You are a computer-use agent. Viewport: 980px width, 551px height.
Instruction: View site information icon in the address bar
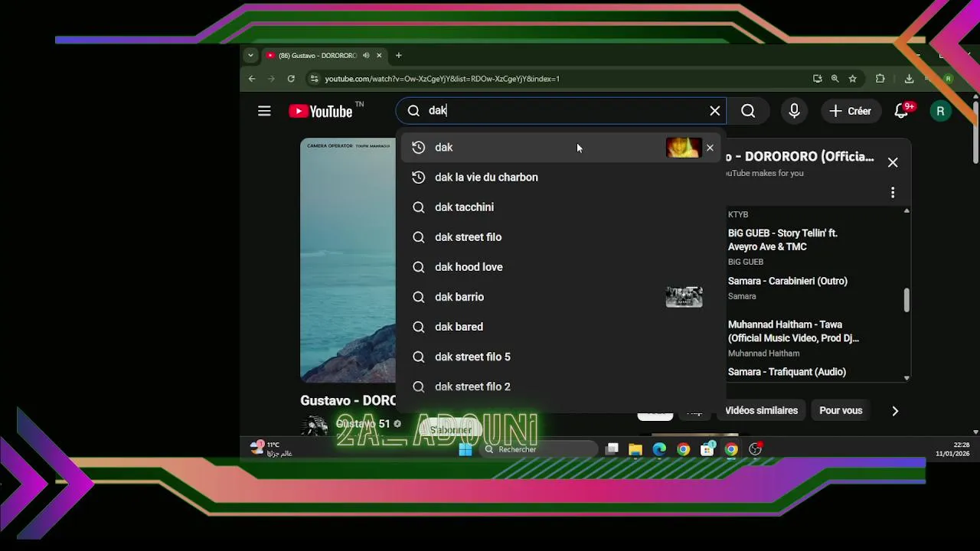pos(313,78)
